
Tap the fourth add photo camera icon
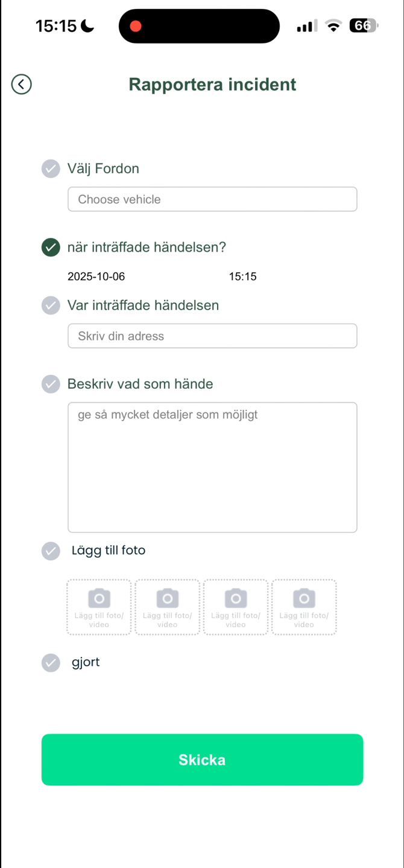coord(304,598)
